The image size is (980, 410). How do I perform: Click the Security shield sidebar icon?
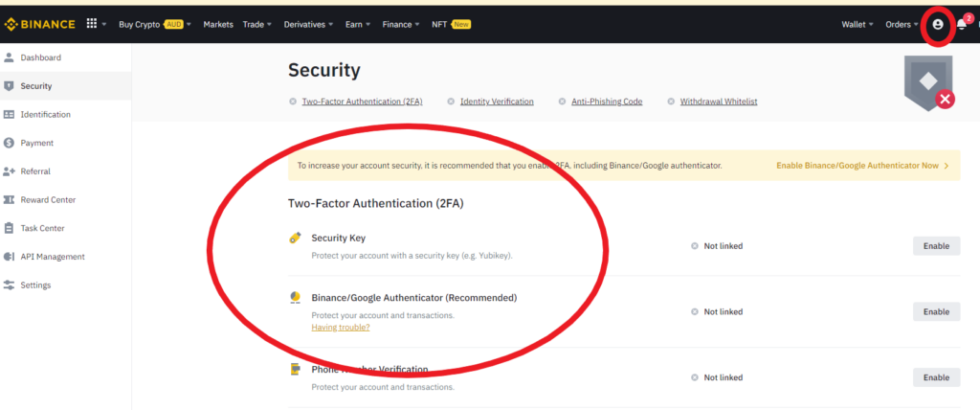(9, 86)
